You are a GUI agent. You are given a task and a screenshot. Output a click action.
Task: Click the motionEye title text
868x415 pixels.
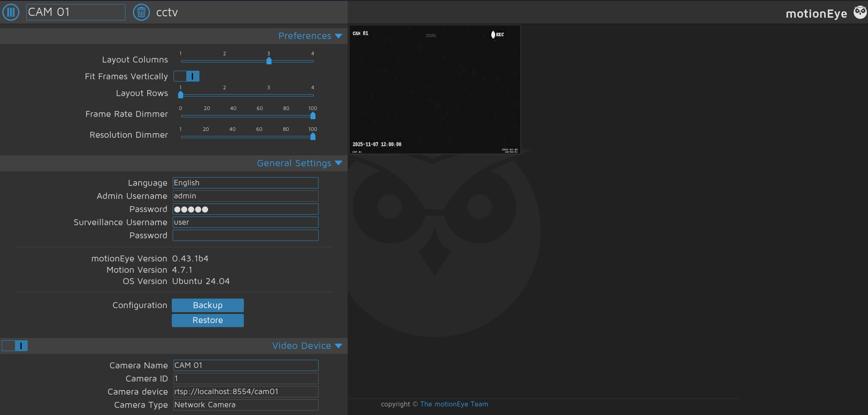pyautogui.click(x=816, y=14)
